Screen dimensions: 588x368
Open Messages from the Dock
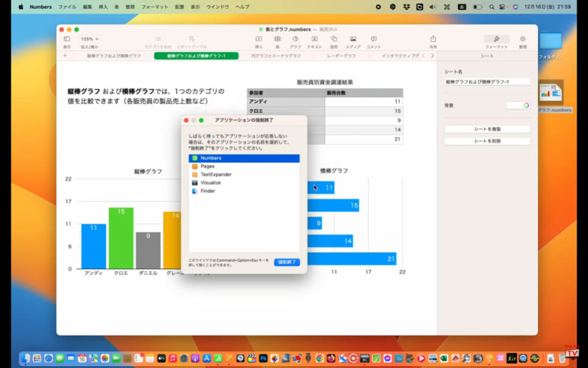60,359
